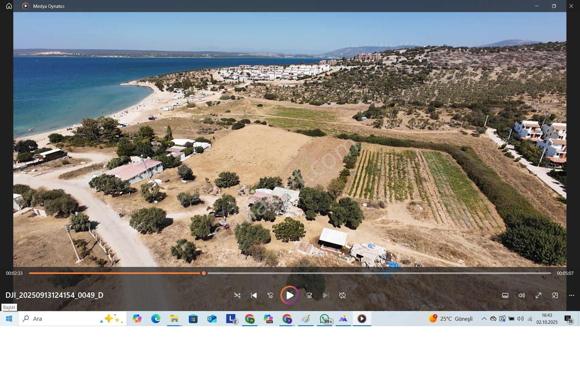Open notification center icon

click(x=568, y=319)
